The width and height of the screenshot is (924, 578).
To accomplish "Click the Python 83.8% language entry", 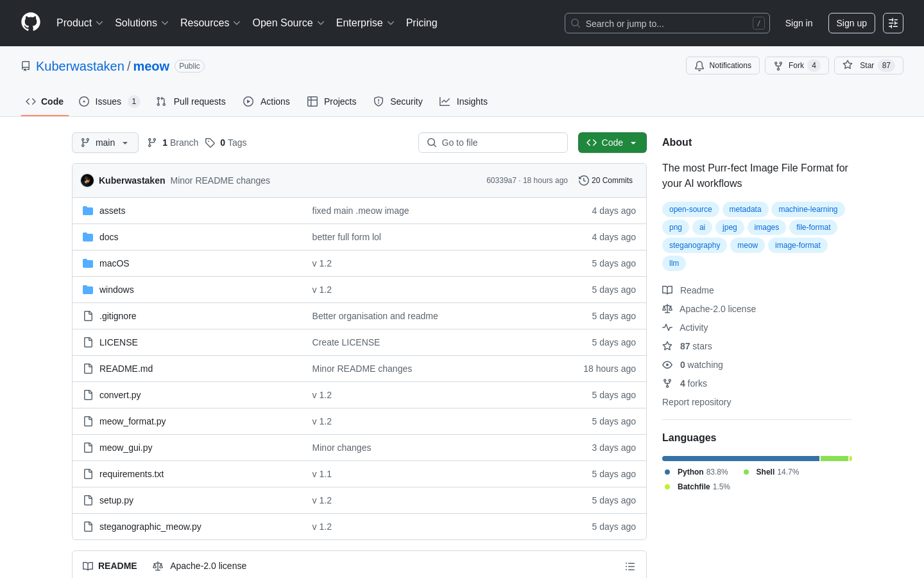I will (696, 472).
